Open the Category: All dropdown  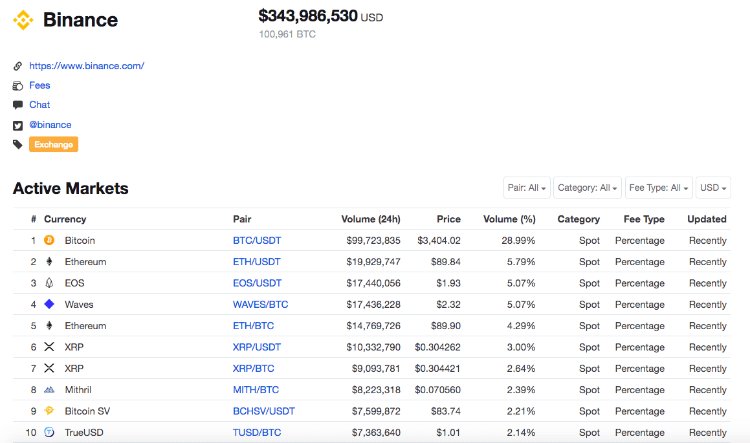[587, 188]
